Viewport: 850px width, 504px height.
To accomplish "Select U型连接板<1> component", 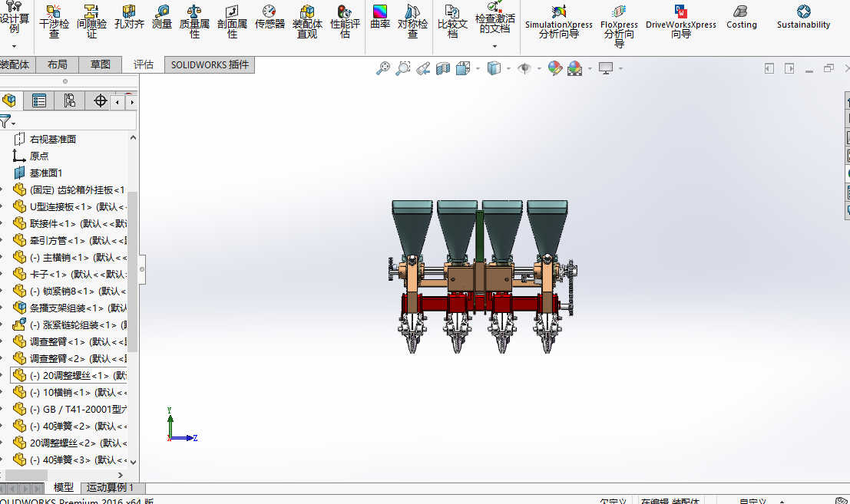I will 69,207.
